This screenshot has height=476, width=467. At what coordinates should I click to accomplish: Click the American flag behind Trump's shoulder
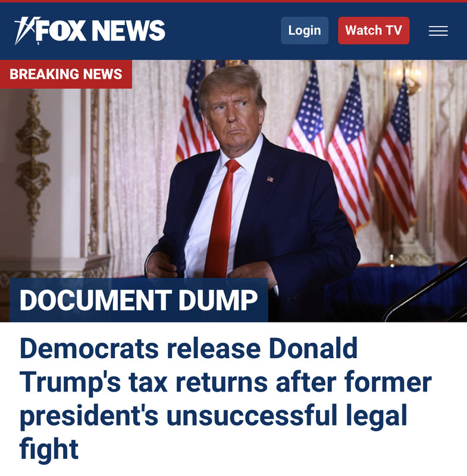(x=194, y=112)
